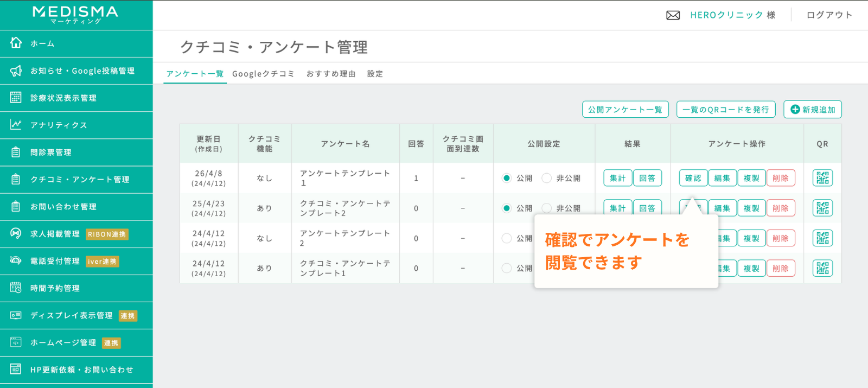
Task: Set アンケートテンプレート2 row to 公開
Action: coord(507,238)
